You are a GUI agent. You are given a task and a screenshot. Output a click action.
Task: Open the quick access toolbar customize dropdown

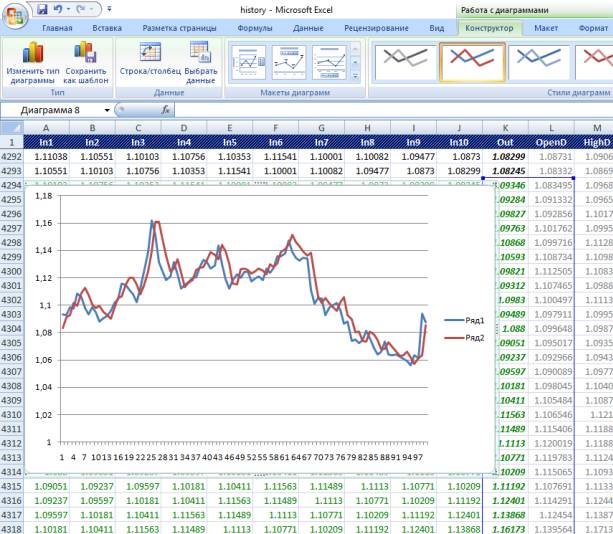[x=108, y=9]
